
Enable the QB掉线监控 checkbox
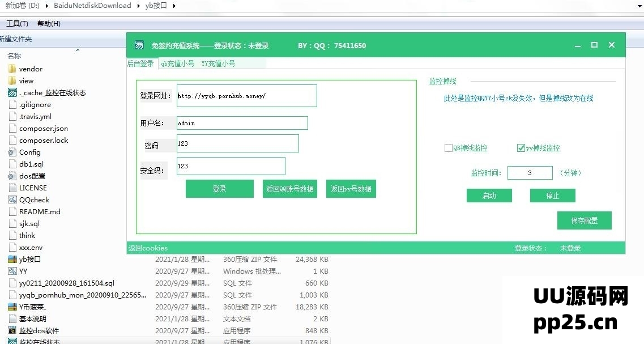pyautogui.click(x=448, y=148)
